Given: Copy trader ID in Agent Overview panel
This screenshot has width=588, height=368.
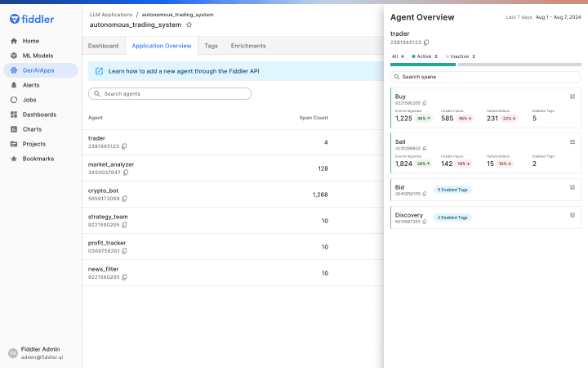Looking at the screenshot, I should coord(426,43).
